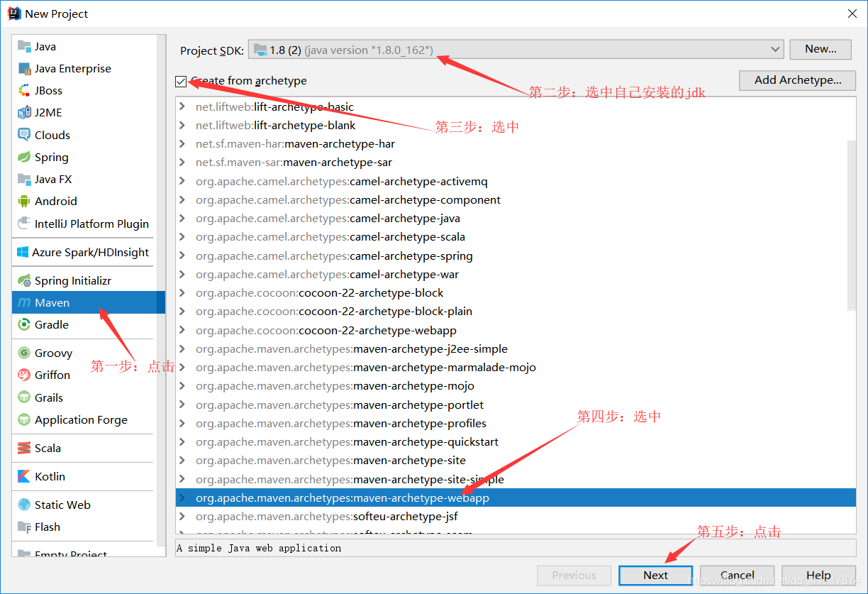This screenshot has height=594, width=868.
Task: Choose the Java FX icon
Action: point(24,180)
